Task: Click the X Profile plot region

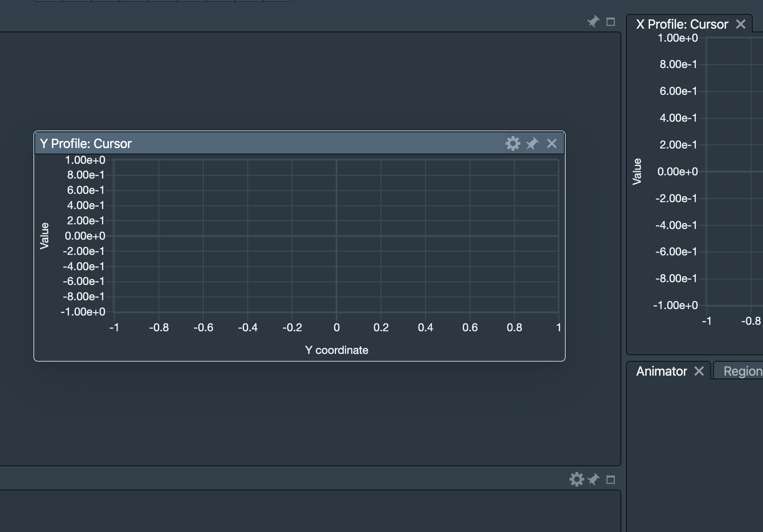Action: [736, 171]
